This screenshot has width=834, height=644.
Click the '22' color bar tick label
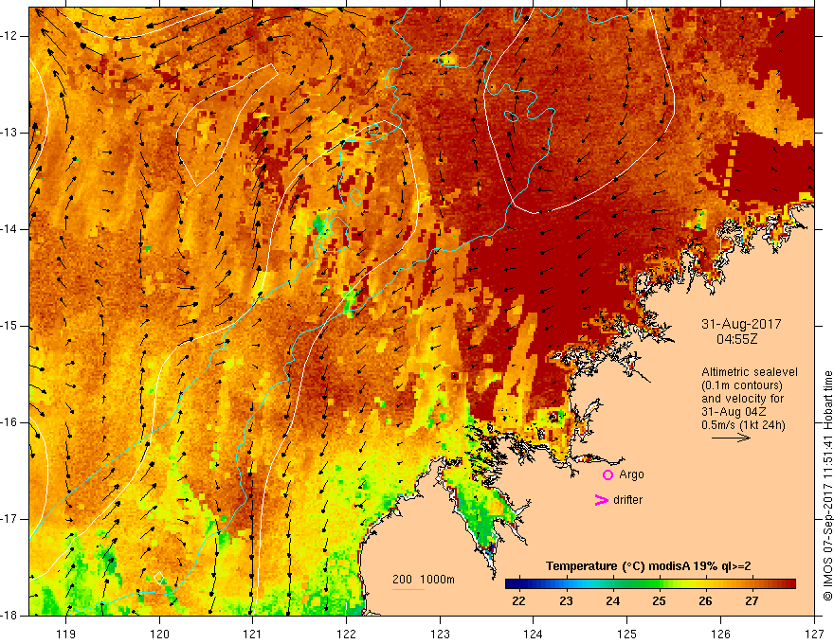click(518, 601)
